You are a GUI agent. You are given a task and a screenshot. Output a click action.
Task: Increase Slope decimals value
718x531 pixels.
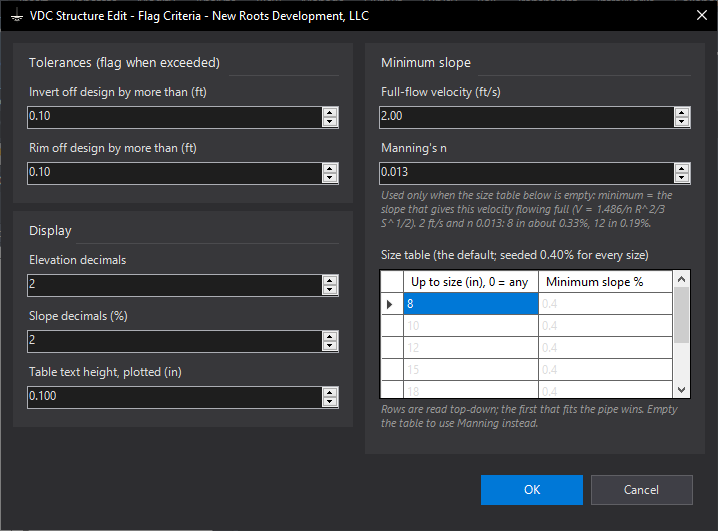click(x=330, y=336)
